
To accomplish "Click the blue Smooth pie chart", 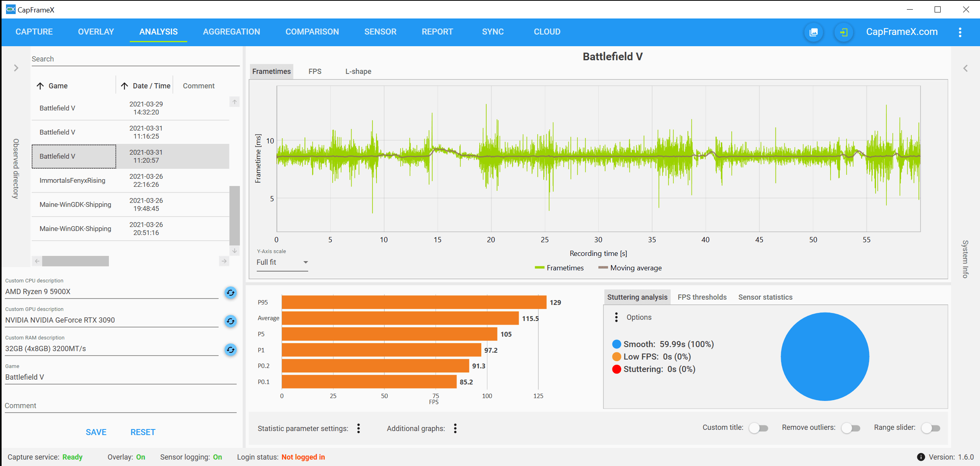I will [825, 357].
